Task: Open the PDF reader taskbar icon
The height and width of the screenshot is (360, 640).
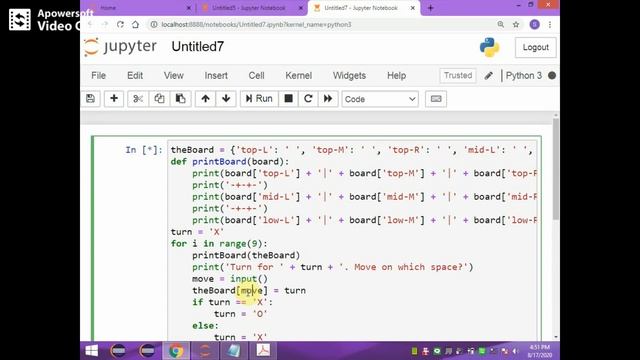Action: point(263,351)
